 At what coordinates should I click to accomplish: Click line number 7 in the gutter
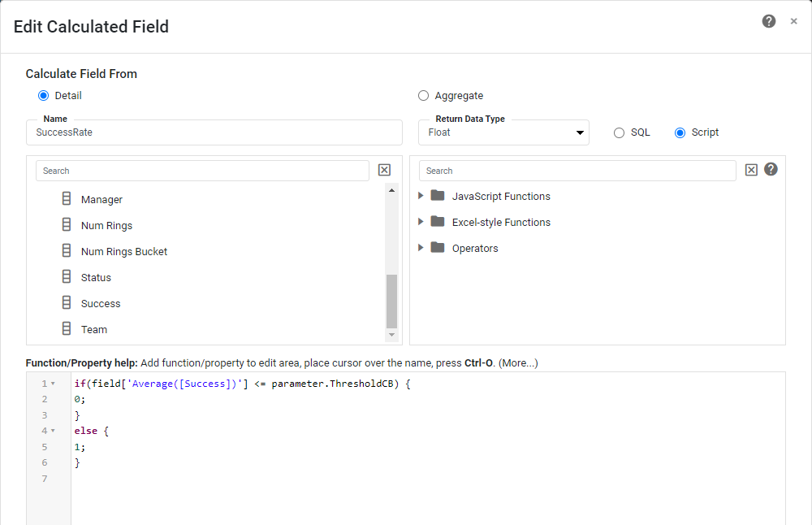(45, 479)
